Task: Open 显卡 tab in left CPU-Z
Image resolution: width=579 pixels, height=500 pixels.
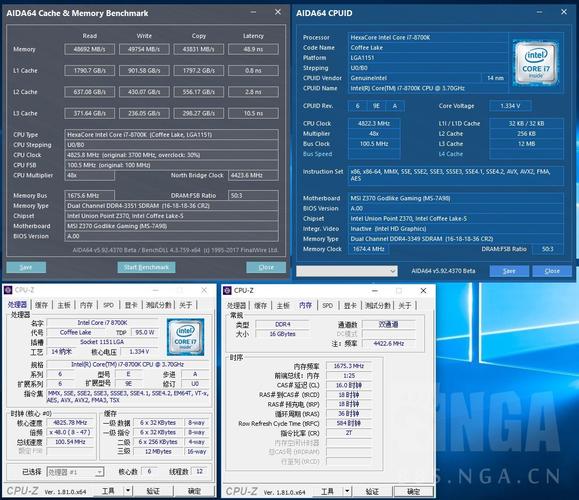Action: [131, 305]
